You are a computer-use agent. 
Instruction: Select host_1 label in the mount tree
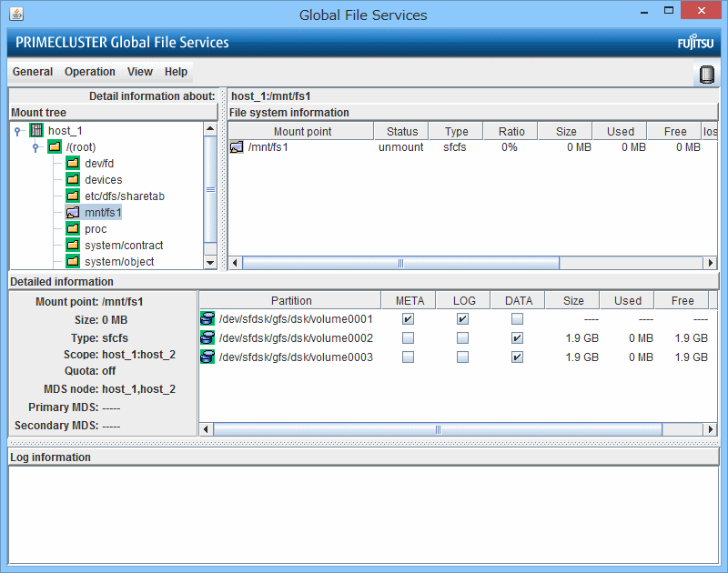[x=65, y=130]
